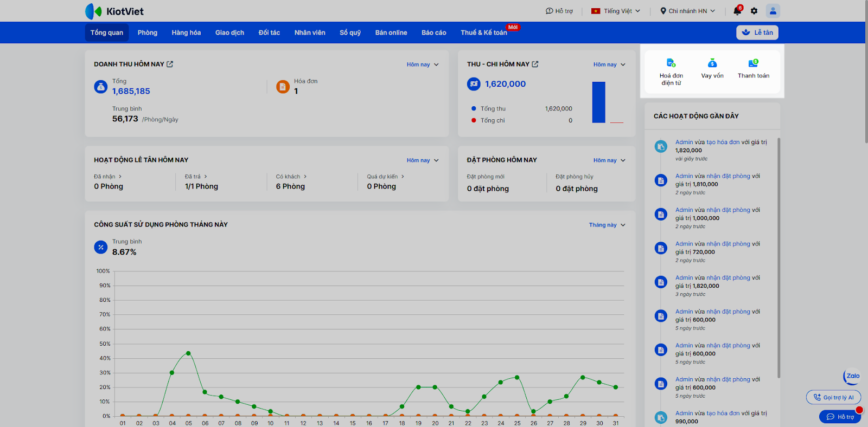Click the KiotViet logo
The height and width of the screenshot is (427, 868).
point(114,11)
